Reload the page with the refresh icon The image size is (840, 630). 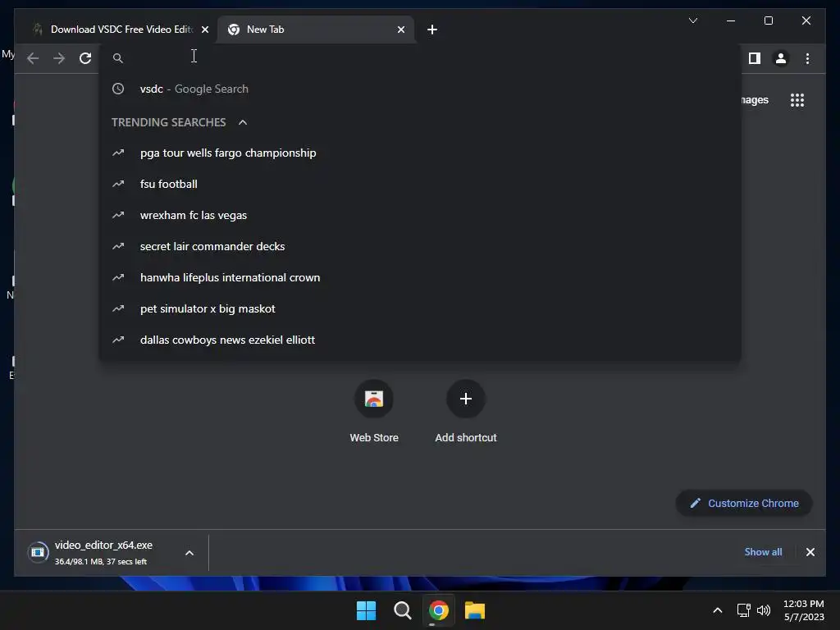pos(85,58)
